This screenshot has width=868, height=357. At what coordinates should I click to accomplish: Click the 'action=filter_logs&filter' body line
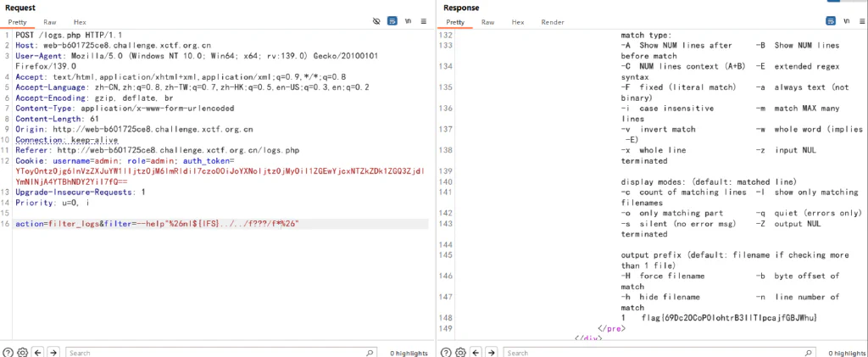tap(157, 224)
